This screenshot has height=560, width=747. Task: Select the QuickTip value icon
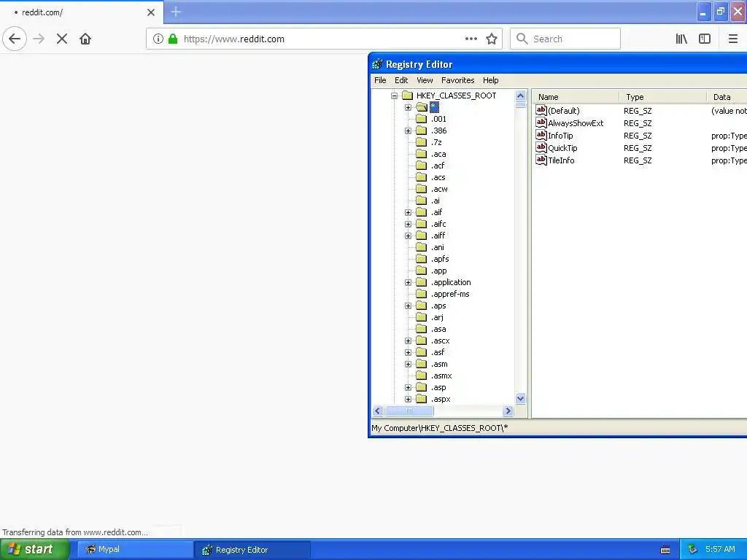(541, 147)
